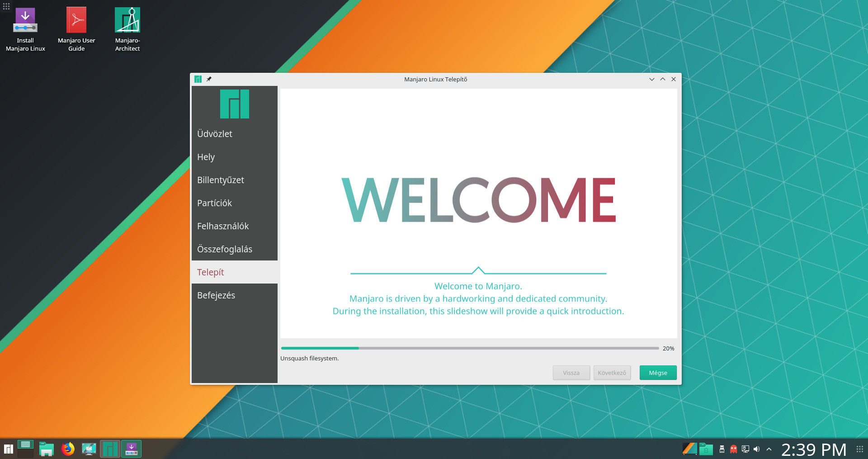The width and height of the screenshot is (868, 459).
Task: Open the wired network tray icon
Action: [x=745, y=449]
